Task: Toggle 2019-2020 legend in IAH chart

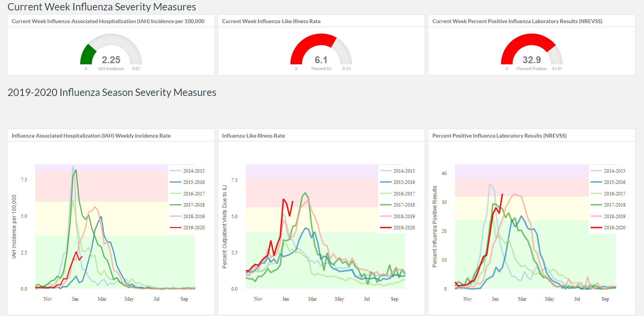Action: click(x=187, y=227)
